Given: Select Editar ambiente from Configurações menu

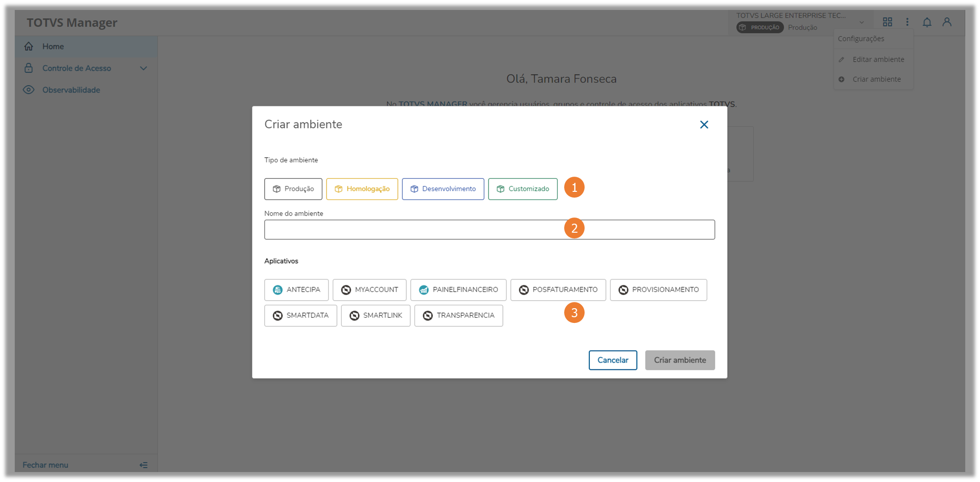Looking at the screenshot, I should tap(878, 59).
